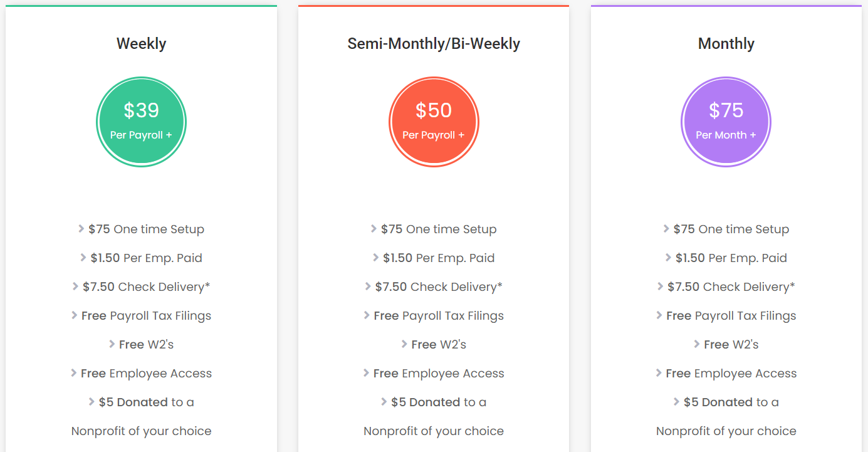Screen dimensions: 868x452
Task: Click the Monthly plan heading
Action: point(726,44)
